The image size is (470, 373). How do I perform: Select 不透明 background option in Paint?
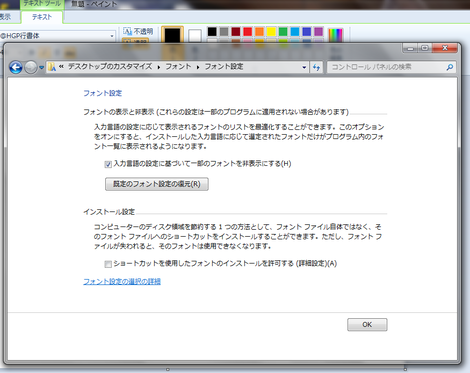[x=138, y=31]
